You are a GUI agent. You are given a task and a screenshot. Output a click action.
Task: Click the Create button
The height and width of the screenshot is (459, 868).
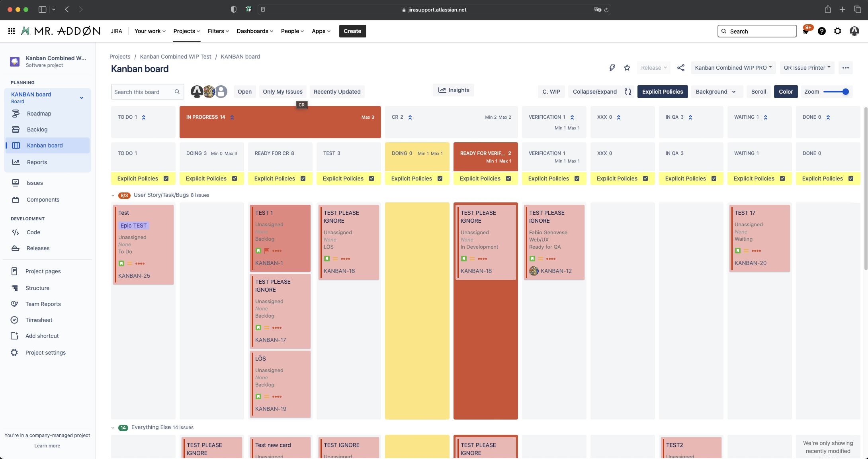(352, 31)
